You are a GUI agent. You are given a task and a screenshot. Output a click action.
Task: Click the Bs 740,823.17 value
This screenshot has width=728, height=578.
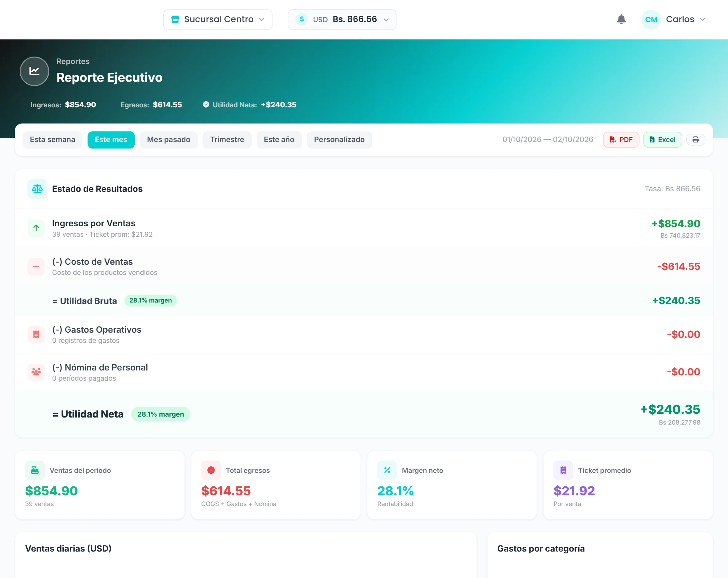[680, 236]
